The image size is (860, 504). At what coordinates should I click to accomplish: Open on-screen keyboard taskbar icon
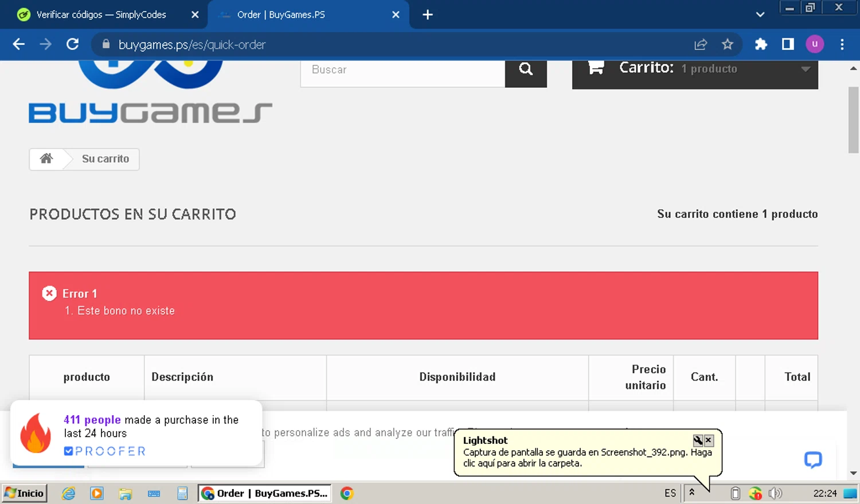(x=154, y=493)
